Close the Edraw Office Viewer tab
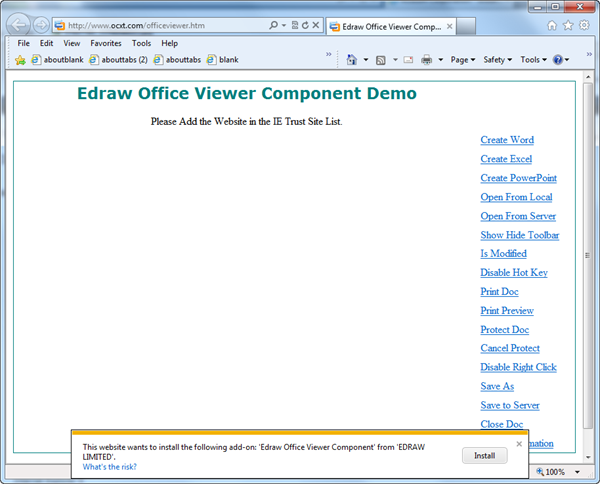This screenshot has width=600, height=484. pyautogui.click(x=450, y=26)
